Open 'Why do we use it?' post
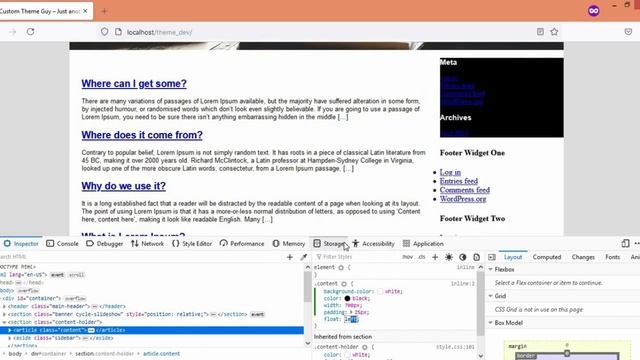The height and width of the screenshot is (360, 640). 123,186
